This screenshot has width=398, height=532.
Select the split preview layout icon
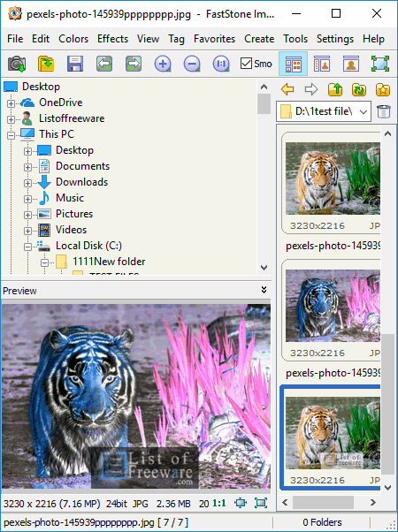click(322, 64)
